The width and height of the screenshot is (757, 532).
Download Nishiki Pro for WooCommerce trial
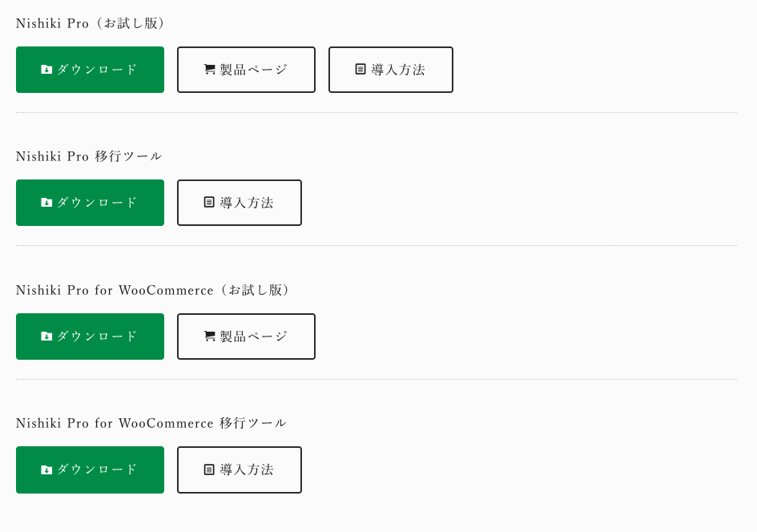pos(90,336)
